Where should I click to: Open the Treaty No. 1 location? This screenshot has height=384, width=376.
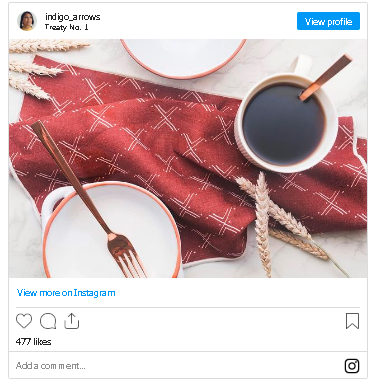(67, 27)
